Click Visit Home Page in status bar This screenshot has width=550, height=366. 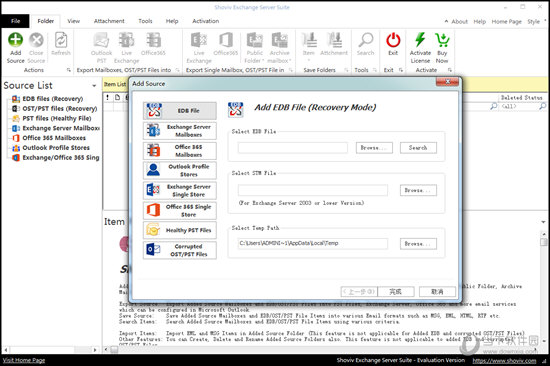[24, 360]
